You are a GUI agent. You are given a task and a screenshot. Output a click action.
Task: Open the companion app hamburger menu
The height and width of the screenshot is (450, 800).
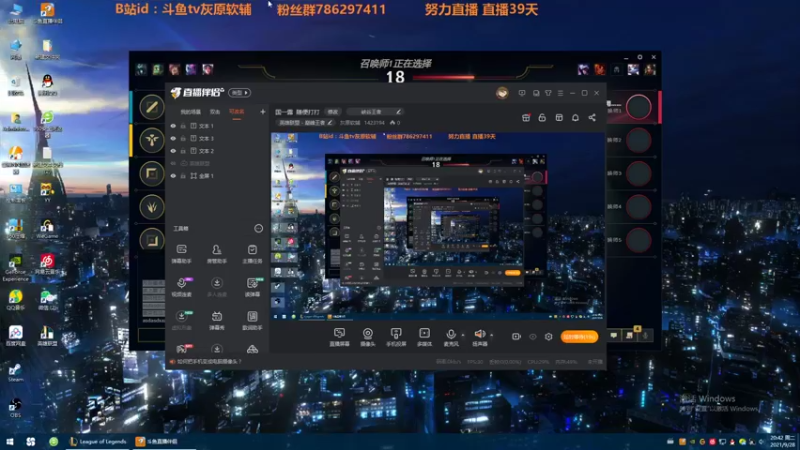tap(560, 93)
